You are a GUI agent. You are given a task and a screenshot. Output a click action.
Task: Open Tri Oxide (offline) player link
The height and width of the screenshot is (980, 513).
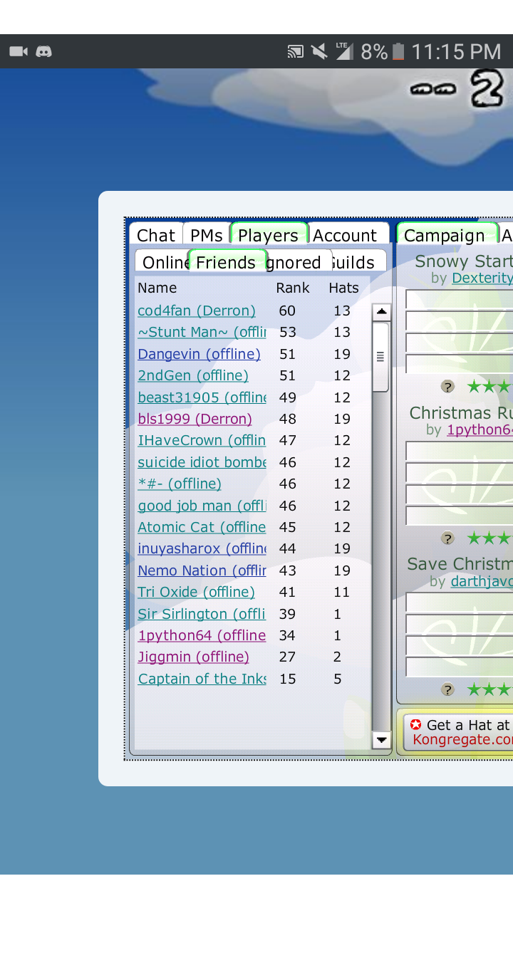point(196,592)
